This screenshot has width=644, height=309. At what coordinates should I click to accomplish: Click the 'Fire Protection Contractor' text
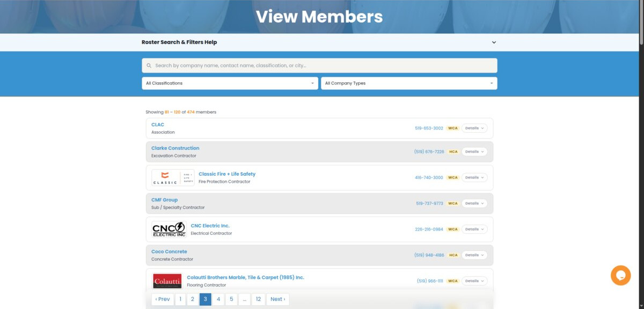pyautogui.click(x=224, y=182)
